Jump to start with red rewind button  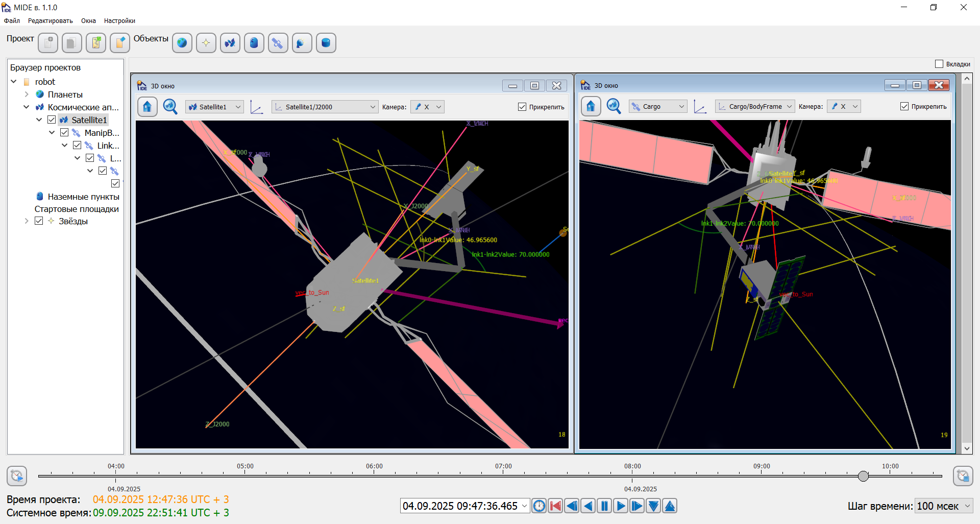point(555,506)
